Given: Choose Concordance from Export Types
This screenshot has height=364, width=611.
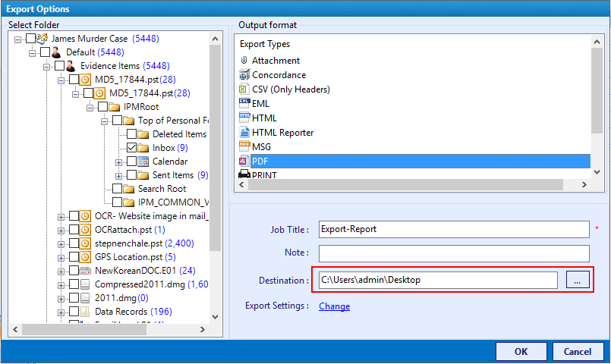Looking at the screenshot, I should (279, 75).
